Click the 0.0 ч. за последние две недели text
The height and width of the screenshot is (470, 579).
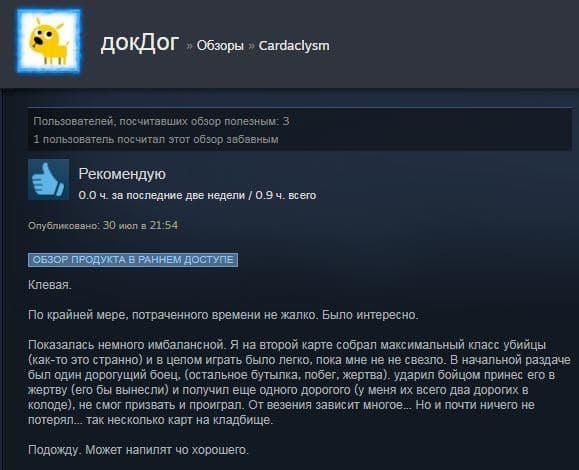tap(162, 195)
